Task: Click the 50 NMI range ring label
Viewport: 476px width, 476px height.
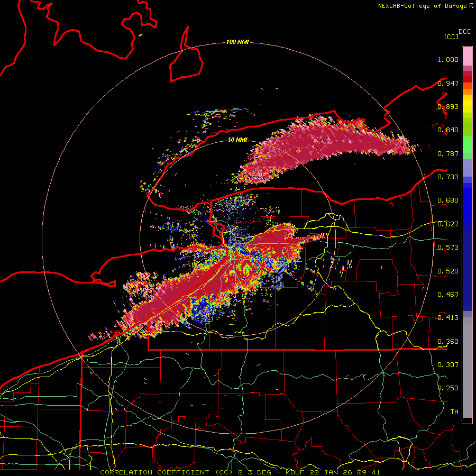Action: tap(237, 140)
